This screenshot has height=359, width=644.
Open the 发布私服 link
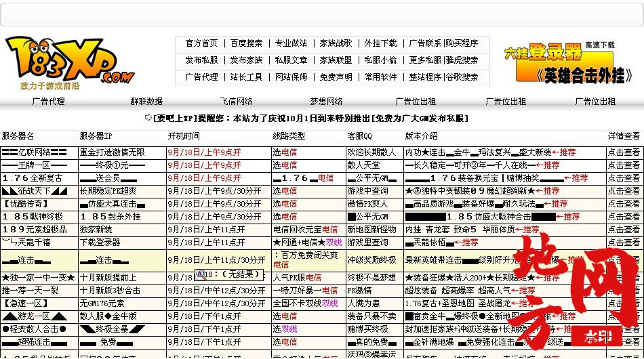coord(201,60)
